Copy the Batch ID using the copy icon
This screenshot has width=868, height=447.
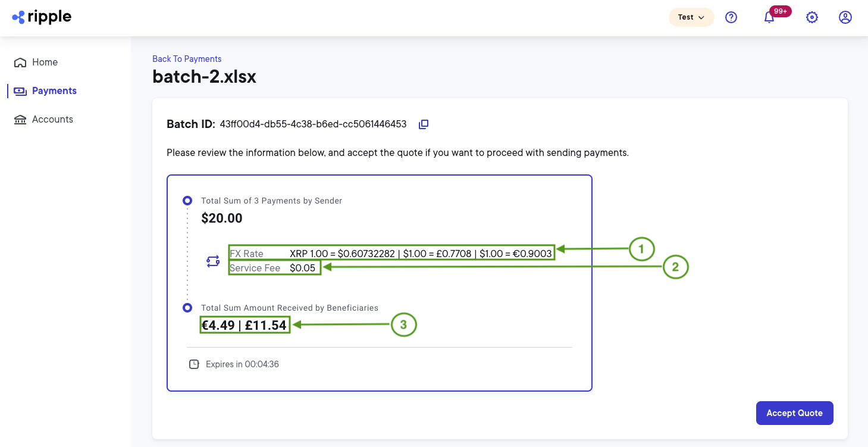[423, 124]
